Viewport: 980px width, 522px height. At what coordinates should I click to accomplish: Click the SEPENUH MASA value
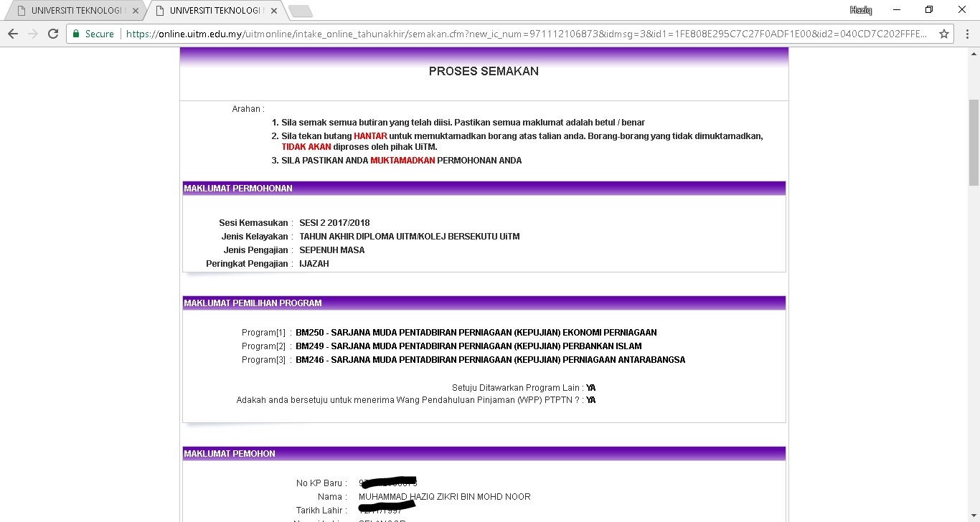[x=332, y=250]
